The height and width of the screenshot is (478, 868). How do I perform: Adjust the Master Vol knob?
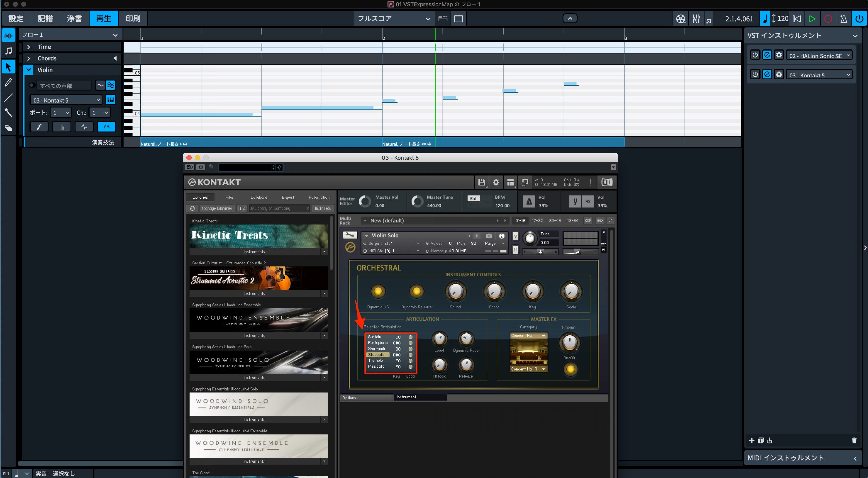click(x=365, y=201)
